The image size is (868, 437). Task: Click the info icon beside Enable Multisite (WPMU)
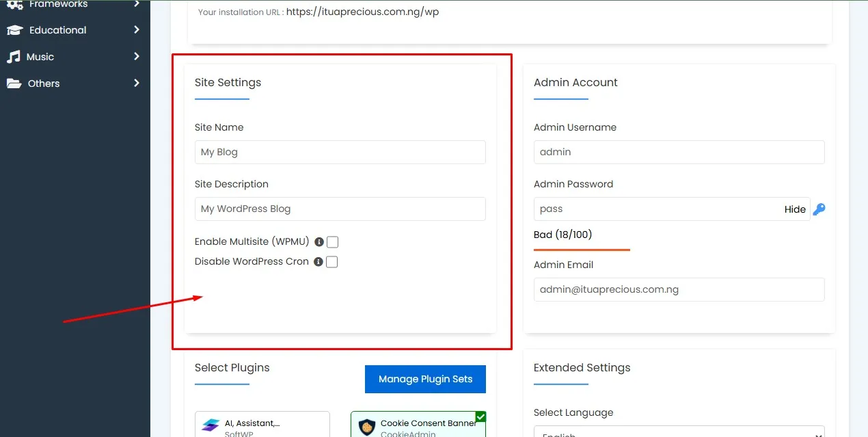click(x=318, y=241)
